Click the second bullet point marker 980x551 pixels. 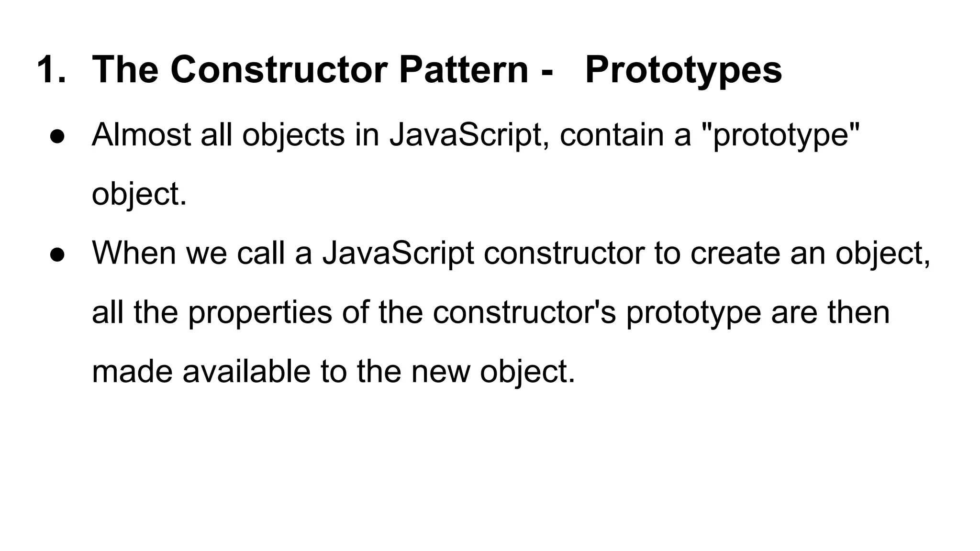56,254
